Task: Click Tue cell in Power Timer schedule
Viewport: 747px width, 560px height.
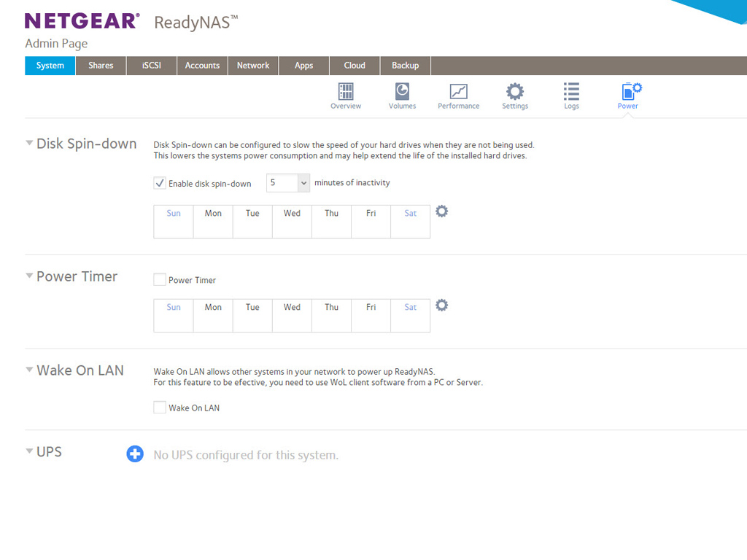Action: click(252, 315)
